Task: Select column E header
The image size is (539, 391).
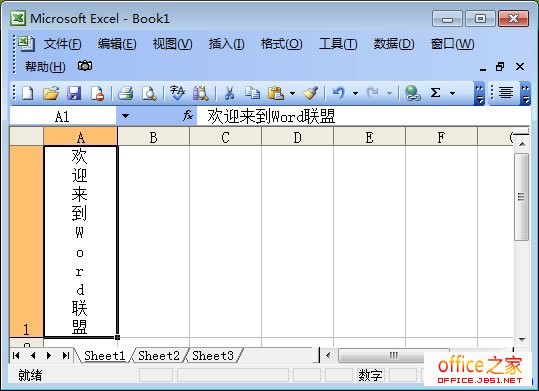Action: (x=370, y=137)
